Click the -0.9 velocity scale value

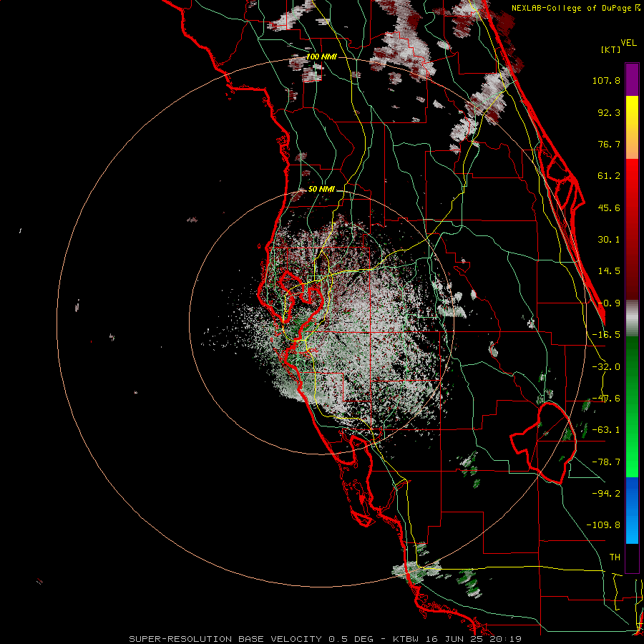609,303
